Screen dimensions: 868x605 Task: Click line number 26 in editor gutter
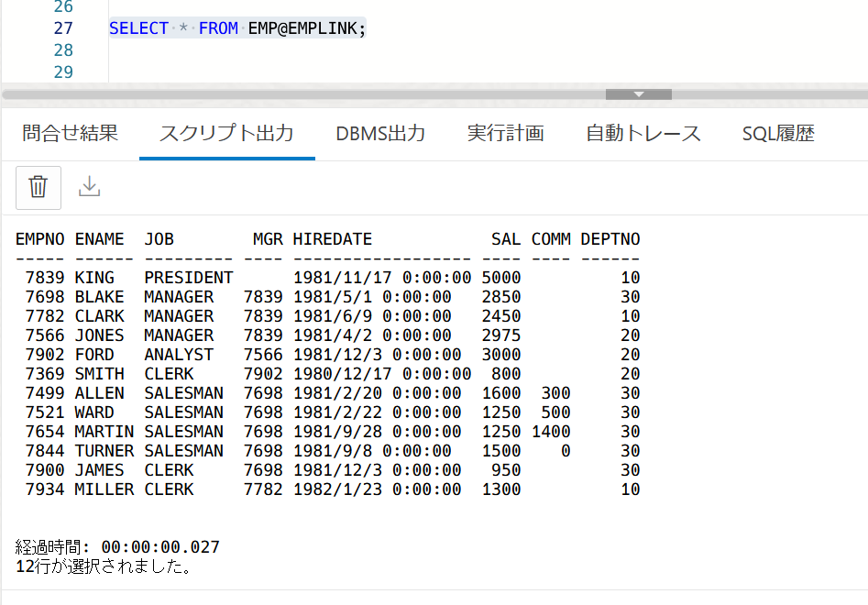(x=62, y=7)
